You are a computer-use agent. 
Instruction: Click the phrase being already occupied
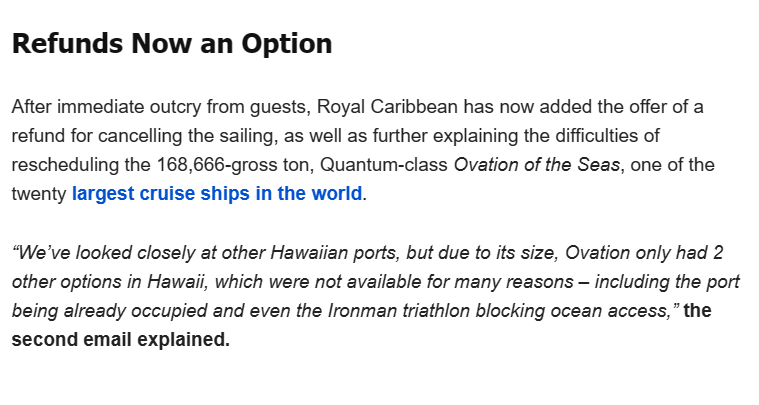click(109, 311)
